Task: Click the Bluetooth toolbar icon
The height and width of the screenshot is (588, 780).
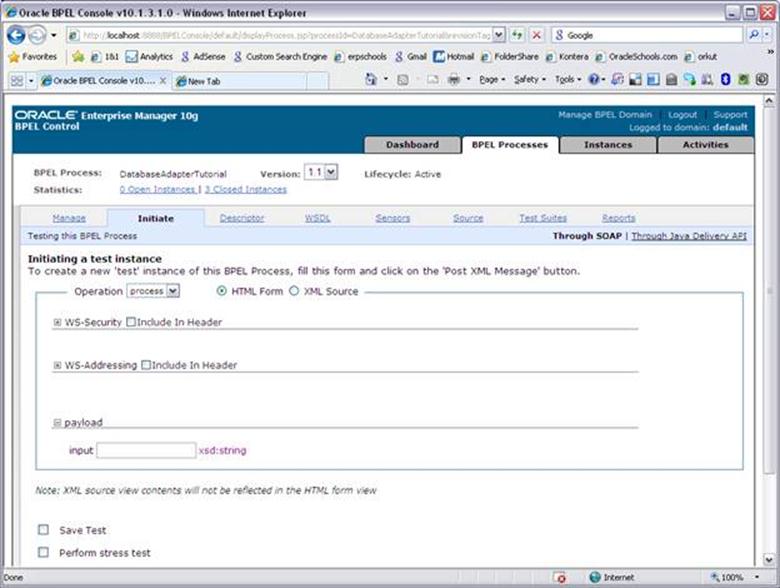Action: 725,80
